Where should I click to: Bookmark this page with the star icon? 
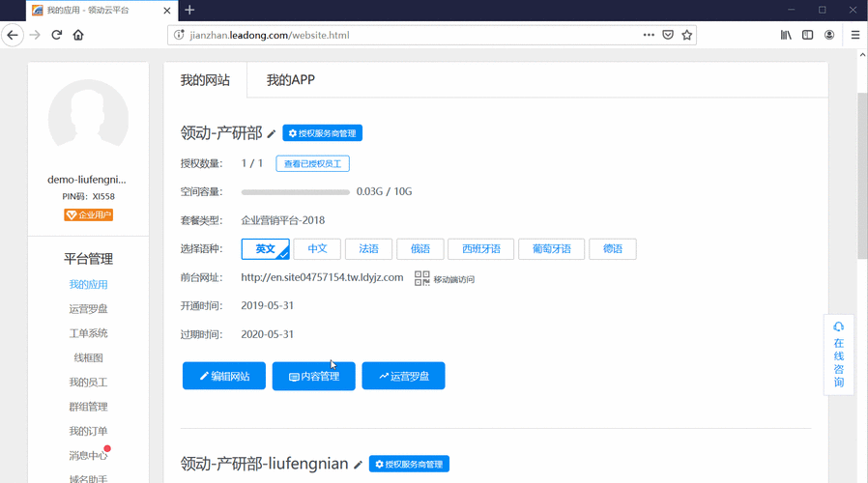point(687,35)
